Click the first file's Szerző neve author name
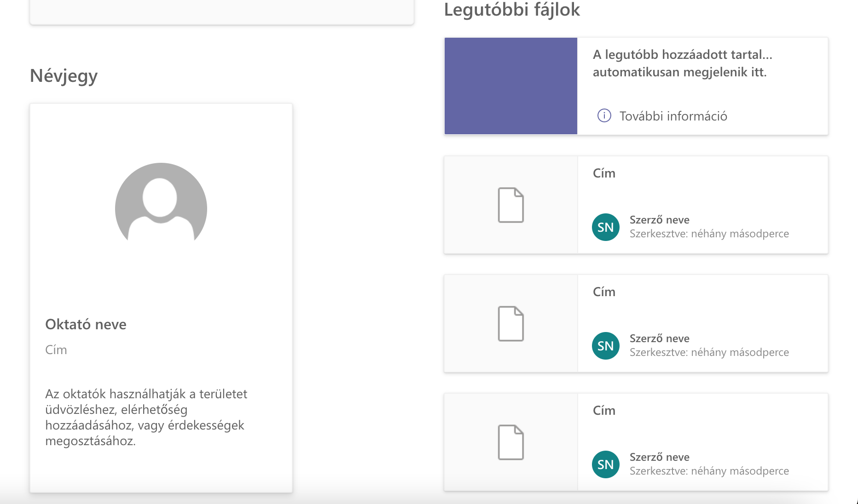This screenshot has width=858, height=504. pyautogui.click(x=660, y=220)
